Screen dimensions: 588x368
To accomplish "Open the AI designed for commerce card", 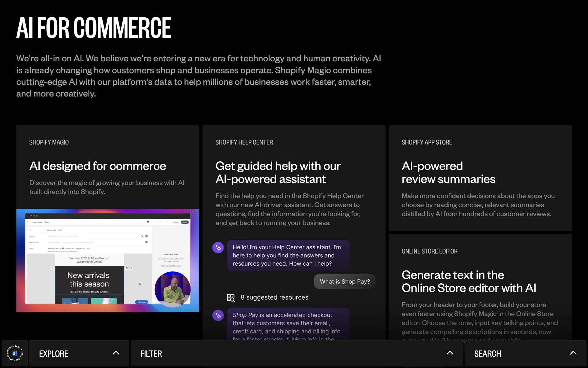I will coord(98,166).
